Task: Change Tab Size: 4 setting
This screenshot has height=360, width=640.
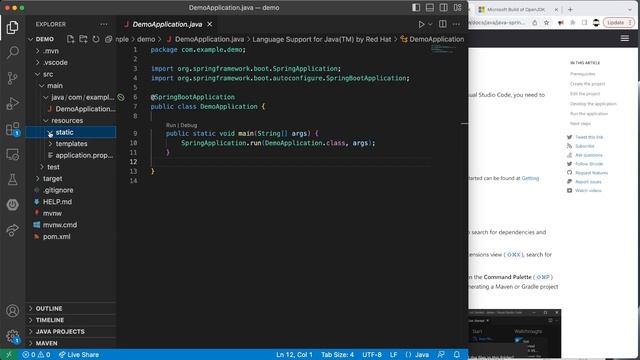Action: (338, 355)
